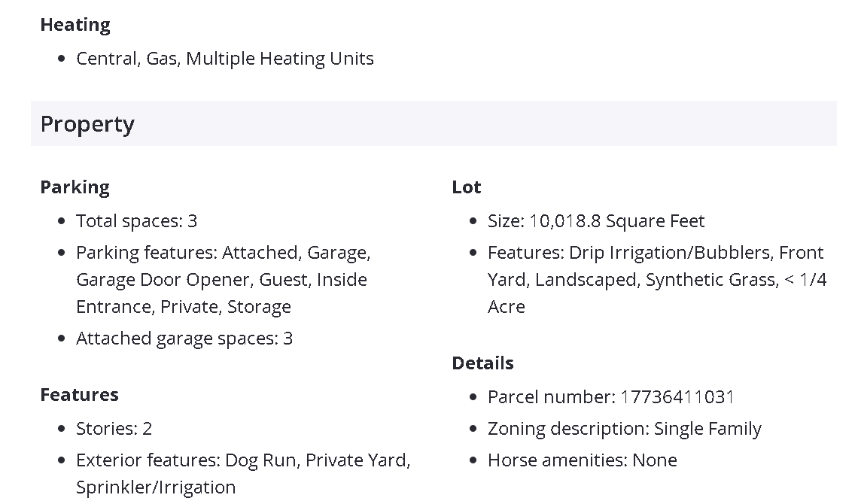Click the Dog Run exterior feature text

[x=260, y=460]
